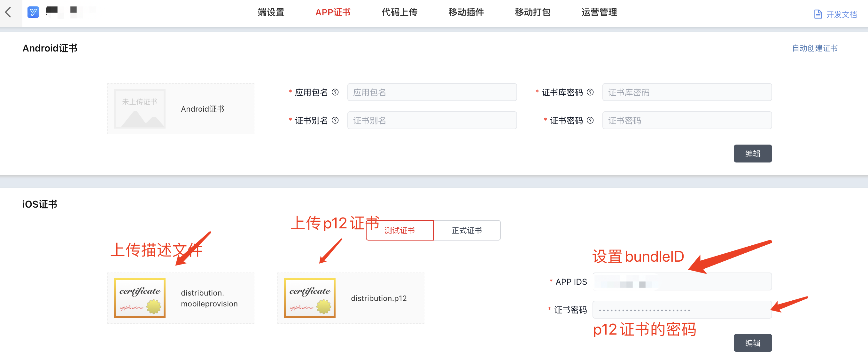Viewport: 868px width, 364px height.
Task: Focus the Android 证书密码 input field
Action: 687,121
